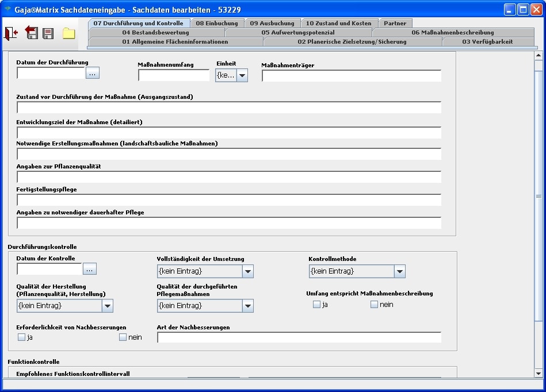Click the save-and-close disk icon with arrow

[x=31, y=33]
